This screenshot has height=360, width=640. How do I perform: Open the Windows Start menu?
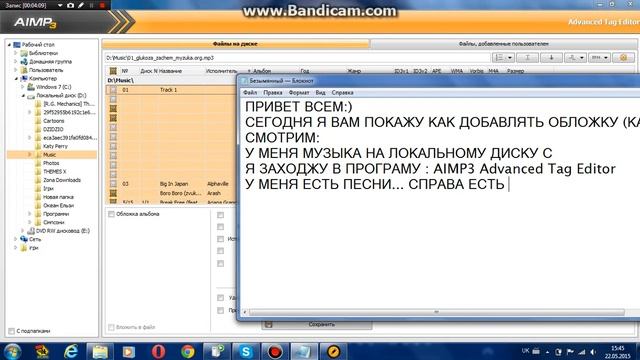(12, 351)
